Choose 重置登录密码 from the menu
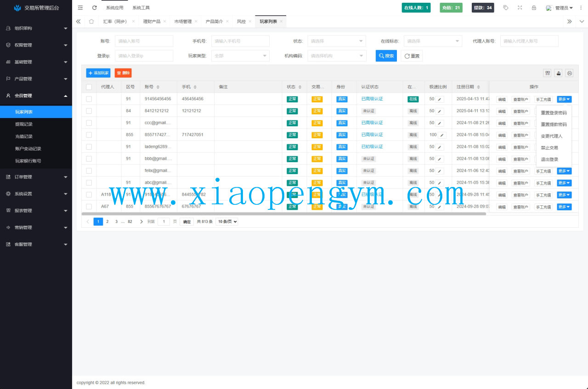588x389 pixels. click(554, 113)
